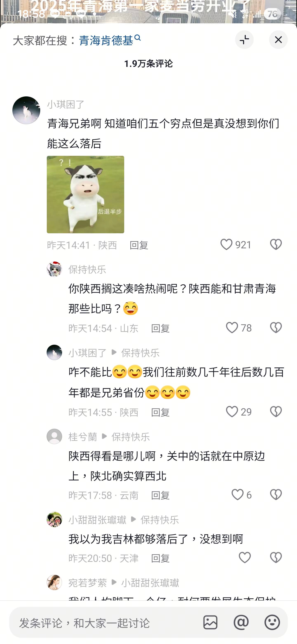This screenshot has width=297, height=644.
Task: Collapse the comments panel with shrink icon
Action: 244,40
